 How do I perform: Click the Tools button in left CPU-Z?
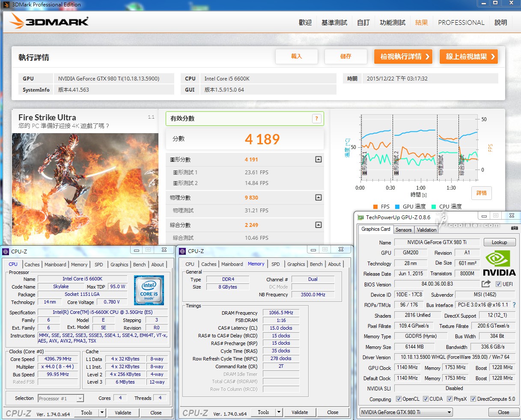click(86, 413)
